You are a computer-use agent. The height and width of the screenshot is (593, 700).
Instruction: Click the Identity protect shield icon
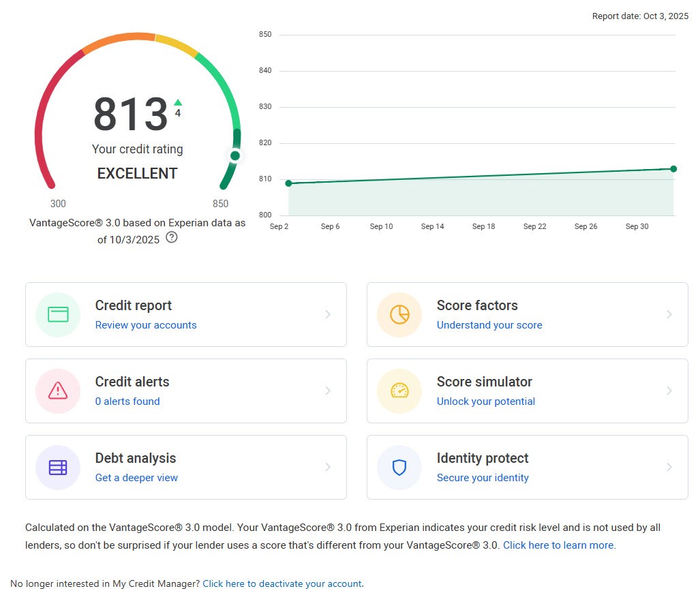pyautogui.click(x=399, y=467)
